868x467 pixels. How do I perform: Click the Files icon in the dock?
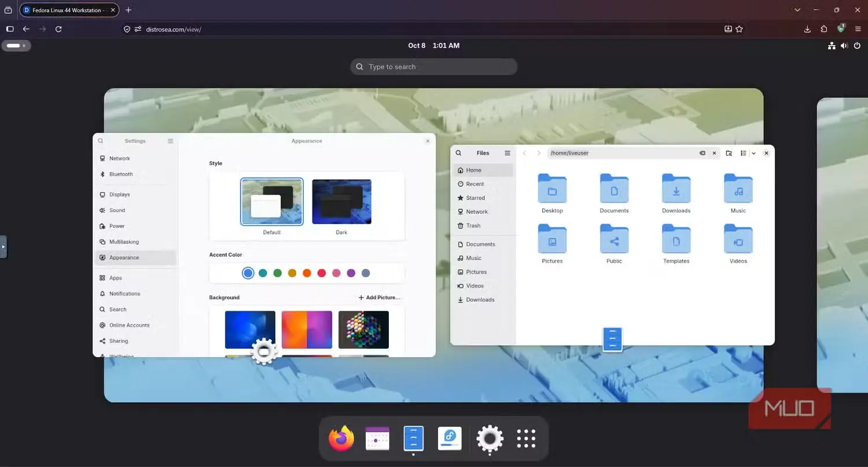click(413, 439)
